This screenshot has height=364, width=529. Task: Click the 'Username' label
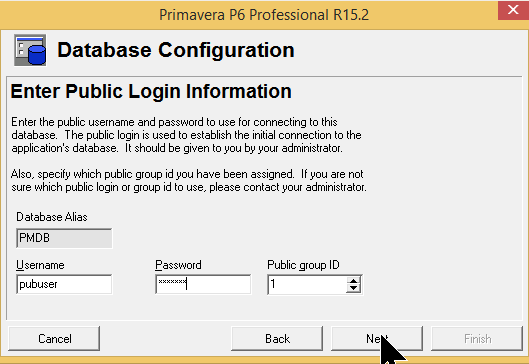pos(40,265)
